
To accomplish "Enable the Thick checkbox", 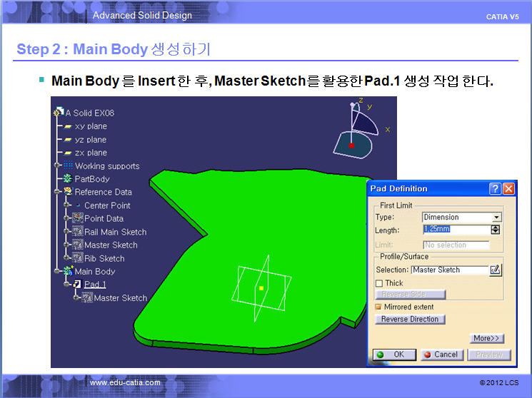I will pos(379,283).
